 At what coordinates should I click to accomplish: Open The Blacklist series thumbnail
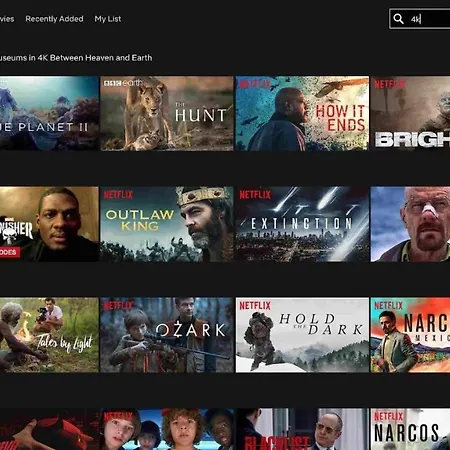click(302, 429)
